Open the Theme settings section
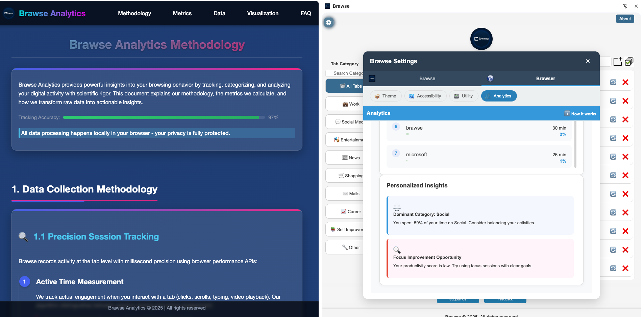The height and width of the screenshot is (317, 644). click(x=386, y=96)
